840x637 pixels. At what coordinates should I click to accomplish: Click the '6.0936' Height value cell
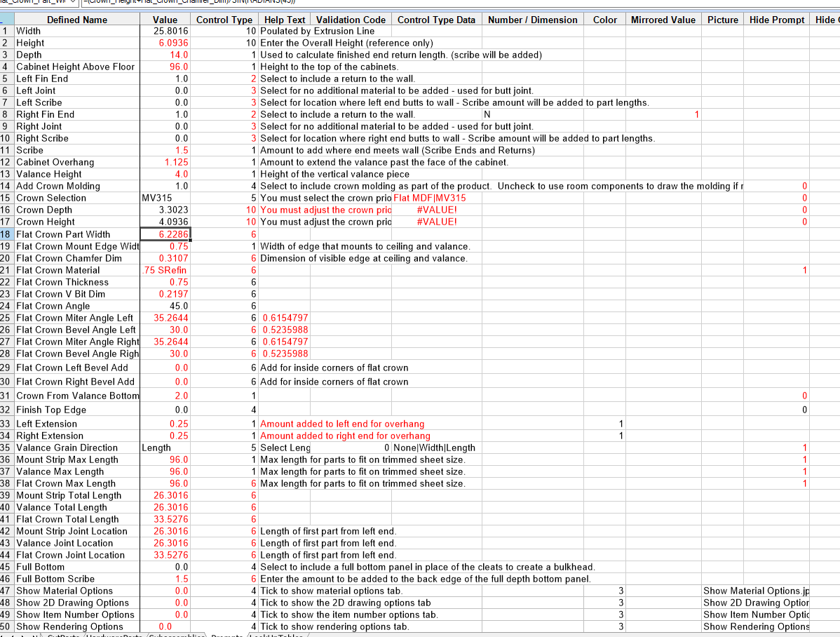(x=165, y=43)
